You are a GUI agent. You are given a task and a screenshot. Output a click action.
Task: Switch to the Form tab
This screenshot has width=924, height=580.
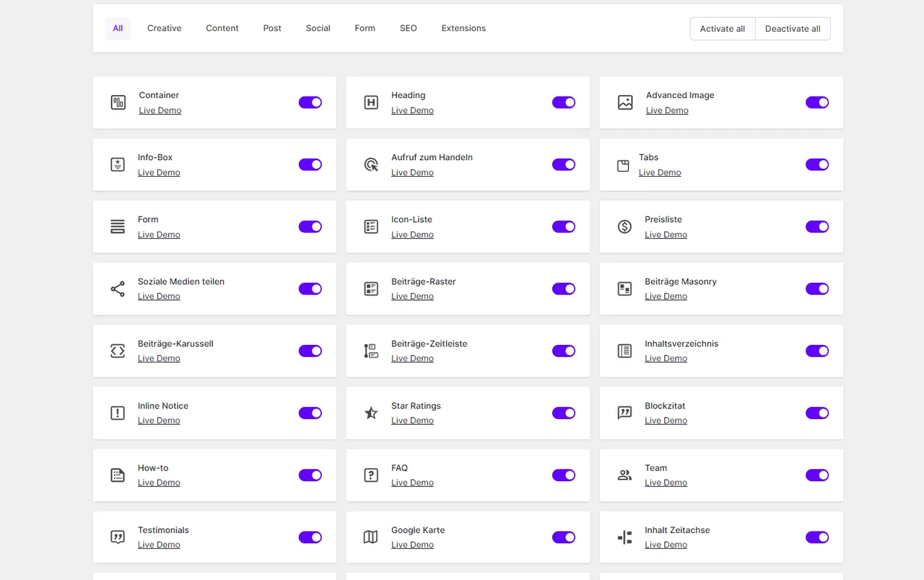pyautogui.click(x=365, y=29)
